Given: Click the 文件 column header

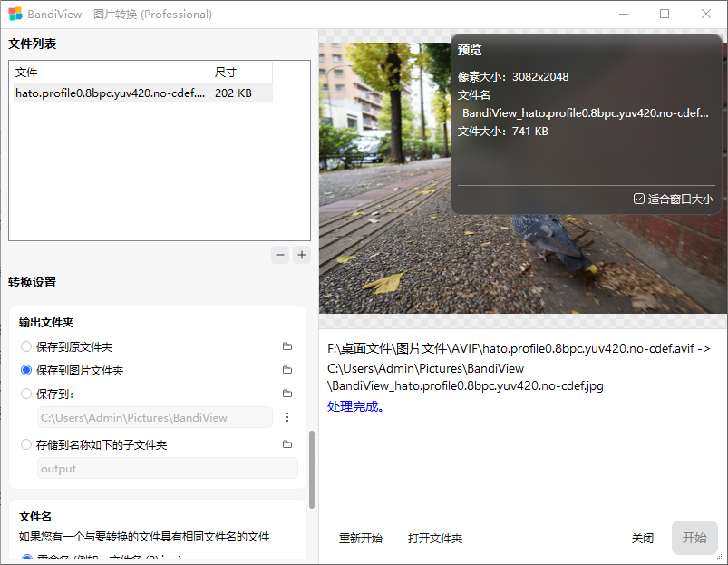Looking at the screenshot, I should pyautogui.click(x=111, y=73).
